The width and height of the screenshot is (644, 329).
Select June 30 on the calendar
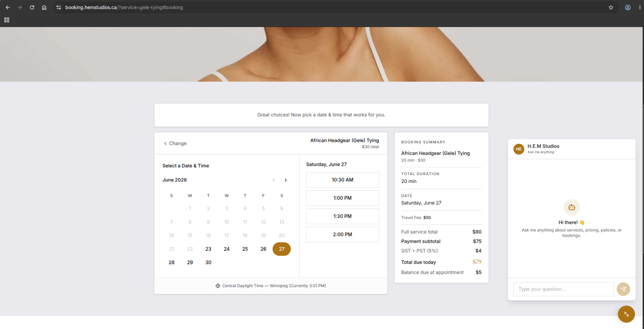208,262
